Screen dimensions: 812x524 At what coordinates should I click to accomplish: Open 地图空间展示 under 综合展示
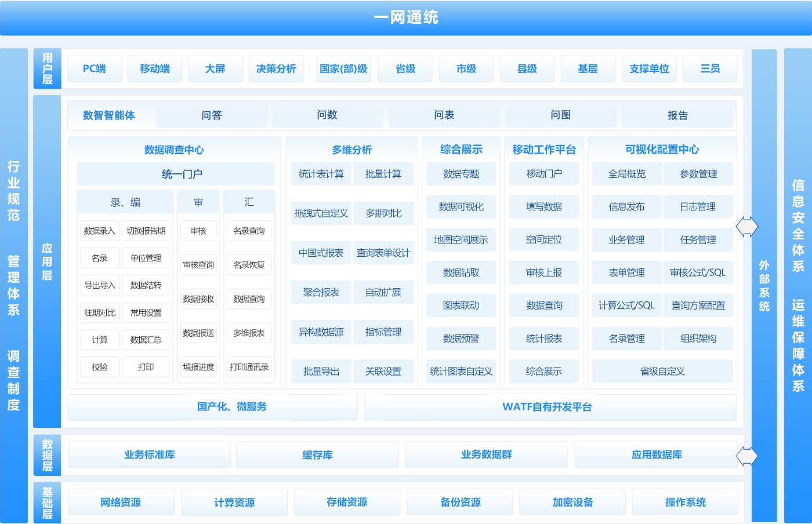pos(461,240)
